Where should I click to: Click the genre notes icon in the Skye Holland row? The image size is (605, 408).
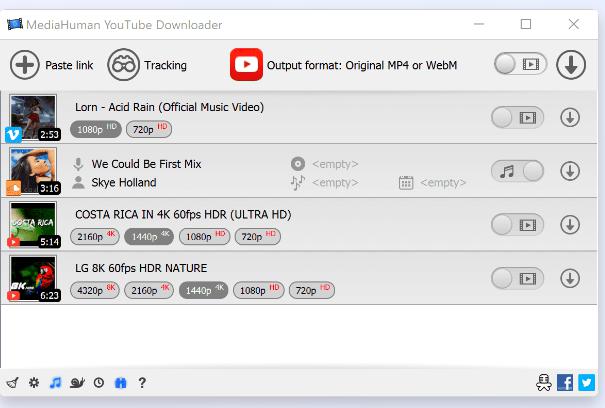[298, 183]
